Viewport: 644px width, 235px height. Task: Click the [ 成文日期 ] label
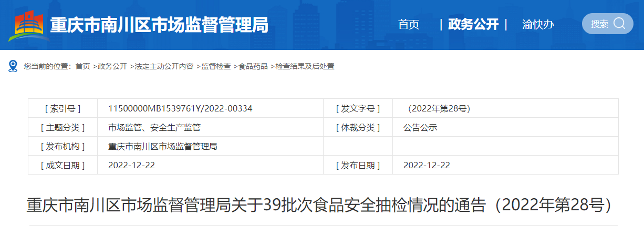tap(63, 165)
